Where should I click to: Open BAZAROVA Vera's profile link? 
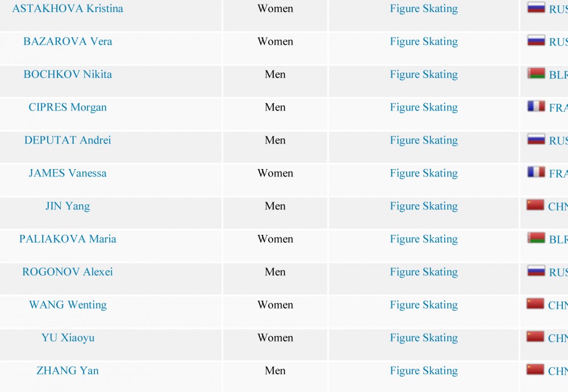68,41
